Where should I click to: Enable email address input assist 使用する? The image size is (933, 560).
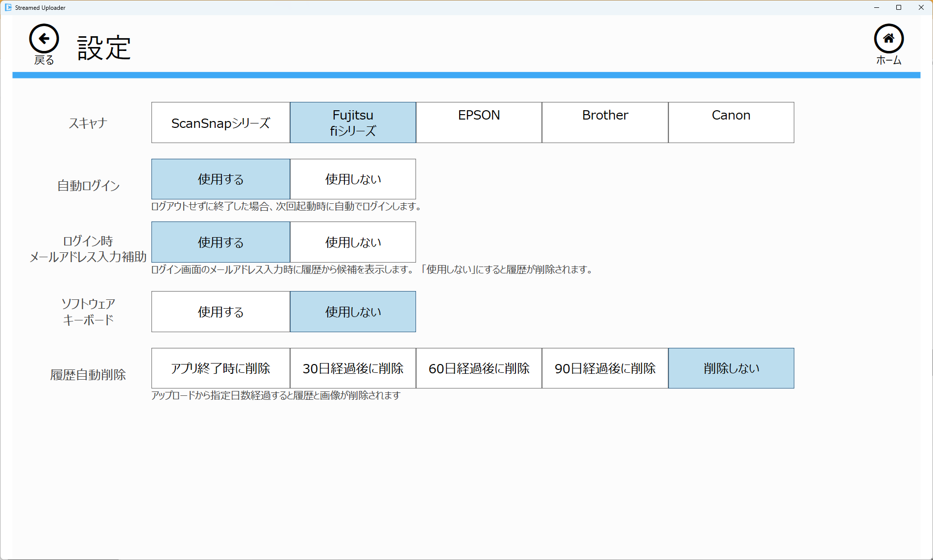click(221, 242)
